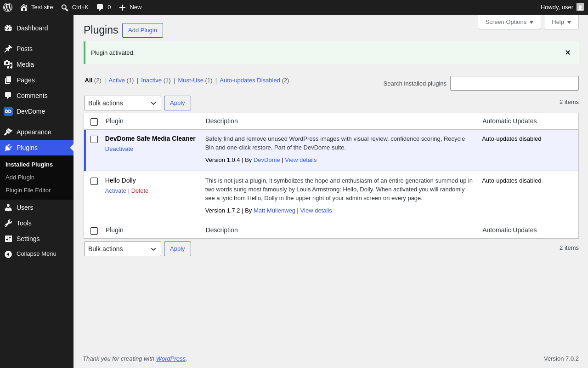
Task: Click the Posts label in the sidebar
Action: point(24,49)
